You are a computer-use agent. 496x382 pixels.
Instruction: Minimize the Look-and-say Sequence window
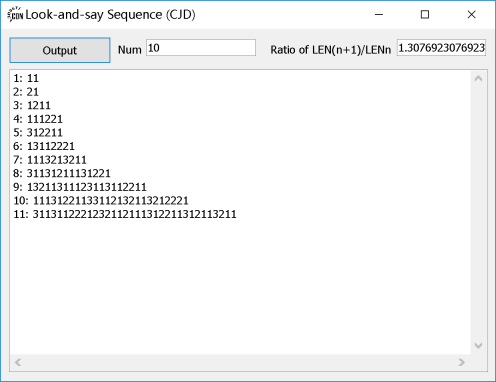[x=379, y=15]
